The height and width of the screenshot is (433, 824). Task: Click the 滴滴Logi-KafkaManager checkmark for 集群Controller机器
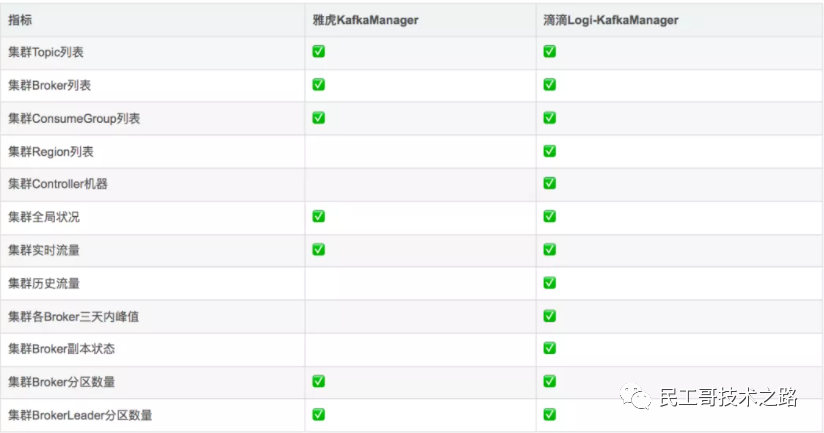point(550,183)
